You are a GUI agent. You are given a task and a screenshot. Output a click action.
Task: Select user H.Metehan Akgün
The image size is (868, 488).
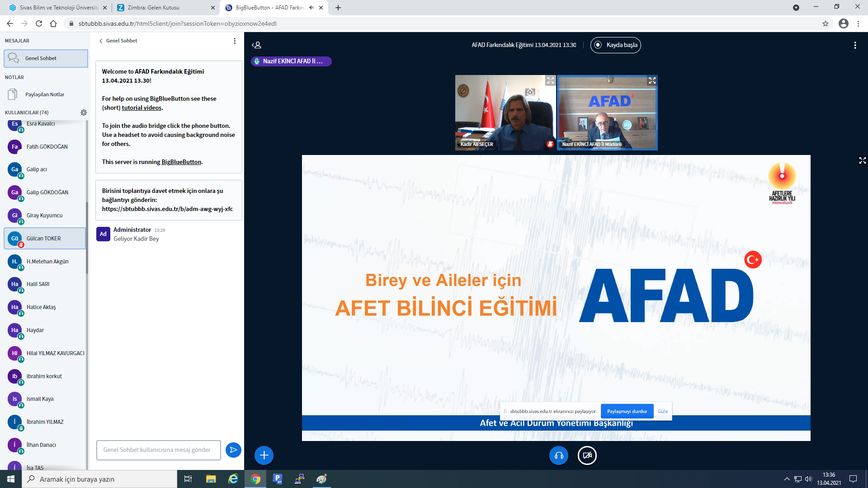(x=44, y=262)
